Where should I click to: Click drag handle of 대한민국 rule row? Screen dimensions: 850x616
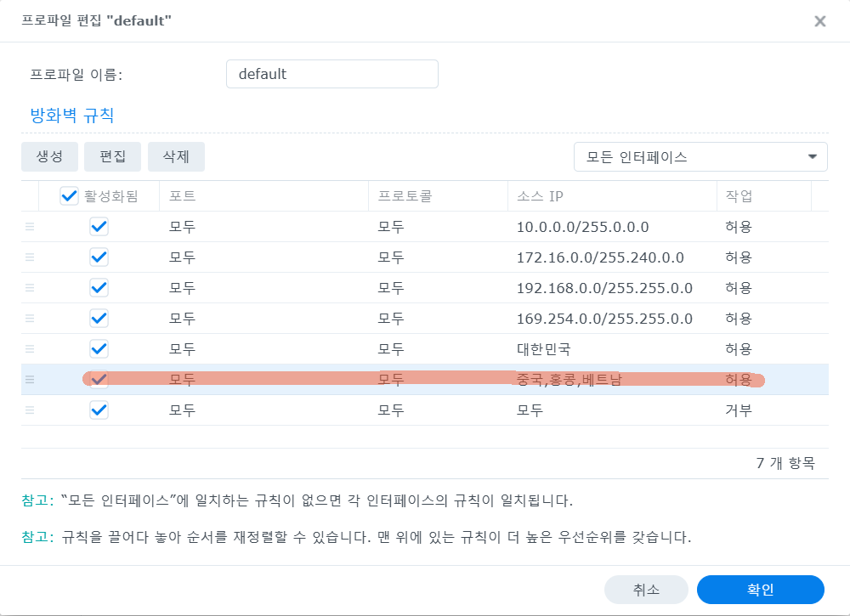point(30,349)
